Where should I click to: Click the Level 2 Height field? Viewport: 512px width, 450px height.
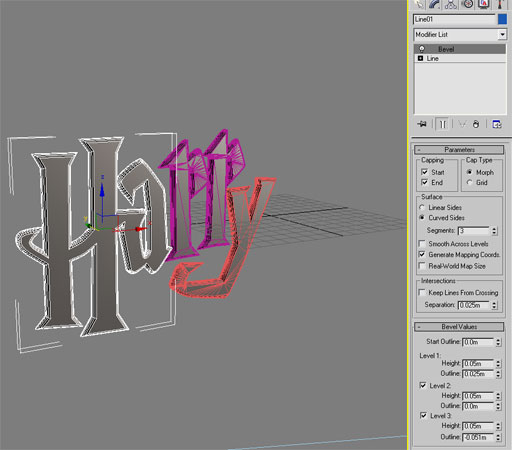(x=477, y=396)
